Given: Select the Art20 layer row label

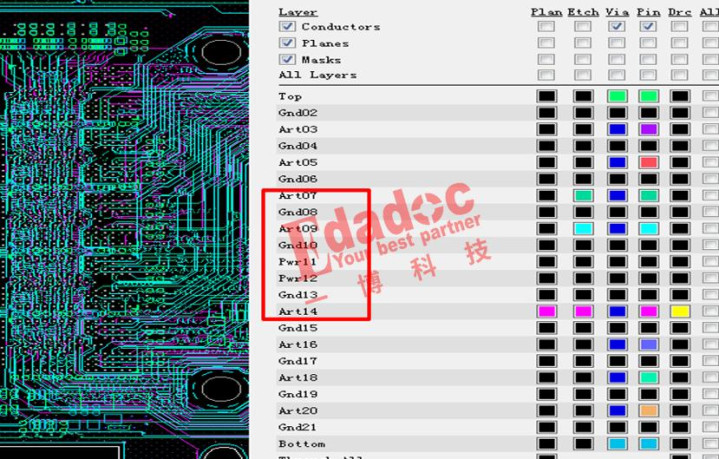Looking at the screenshot, I should click(x=298, y=410).
